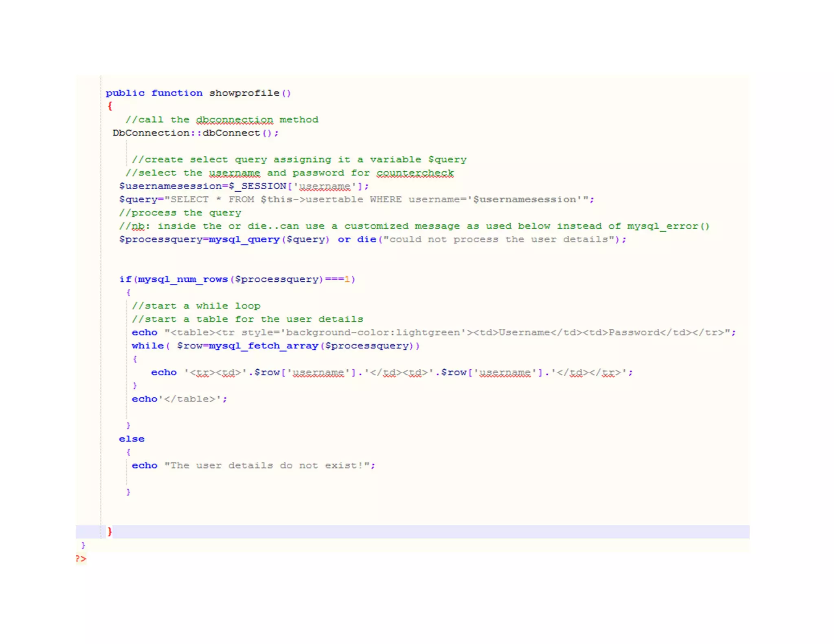Click the else keyword

pos(132,439)
